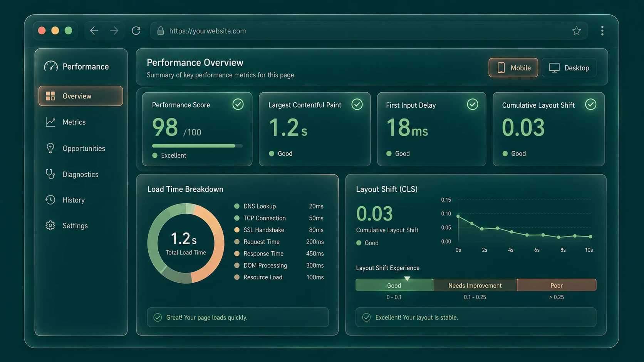Screen dimensions: 644x362
Task: Click the Opportunities lightbulb icon
Action: pyautogui.click(x=50, y=148)
